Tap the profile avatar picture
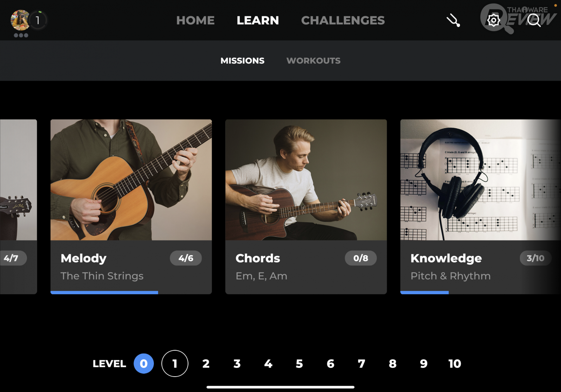The height and width of the screenshot is (392, 561). [20, 20]
